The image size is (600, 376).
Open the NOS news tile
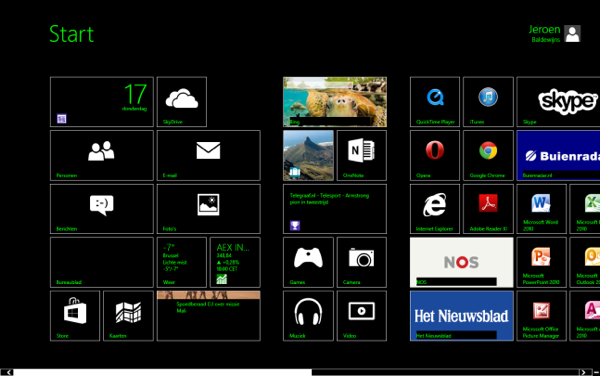(461, 262)
